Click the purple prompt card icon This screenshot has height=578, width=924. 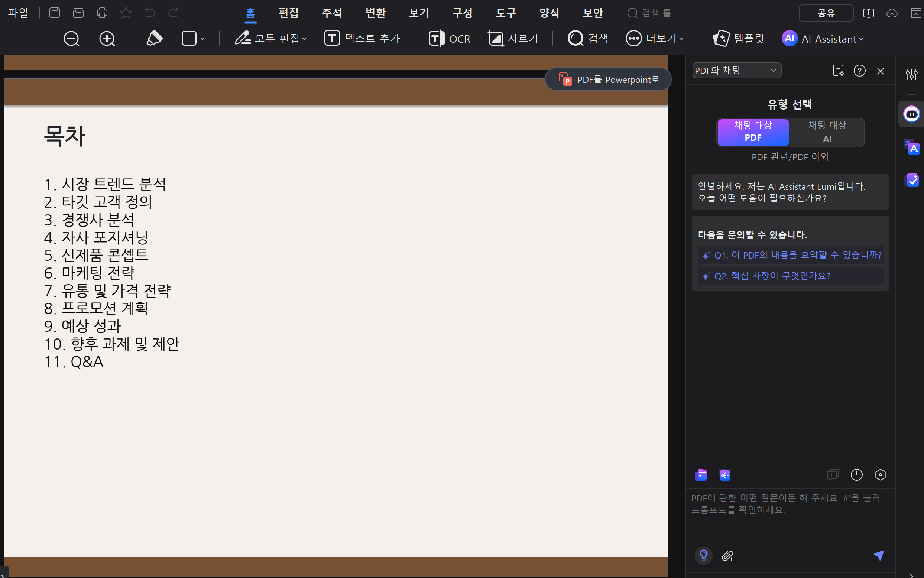click(701, 475)
